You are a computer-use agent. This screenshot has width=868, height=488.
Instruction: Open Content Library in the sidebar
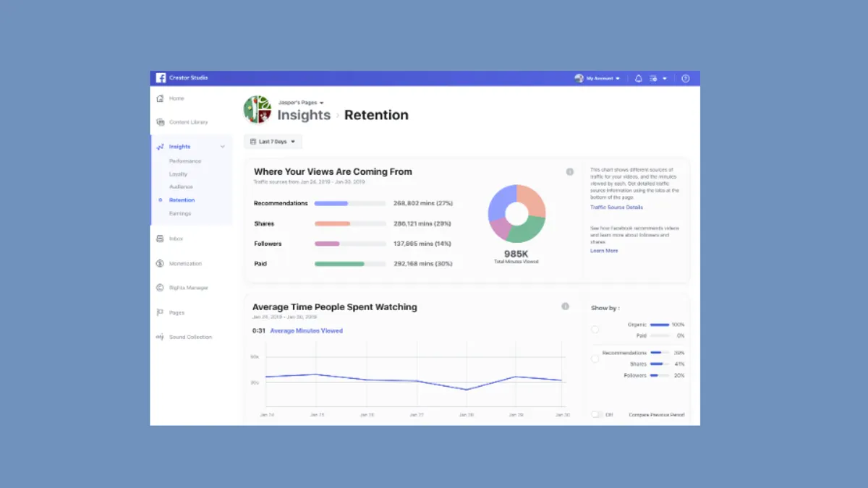click(189, 122)
